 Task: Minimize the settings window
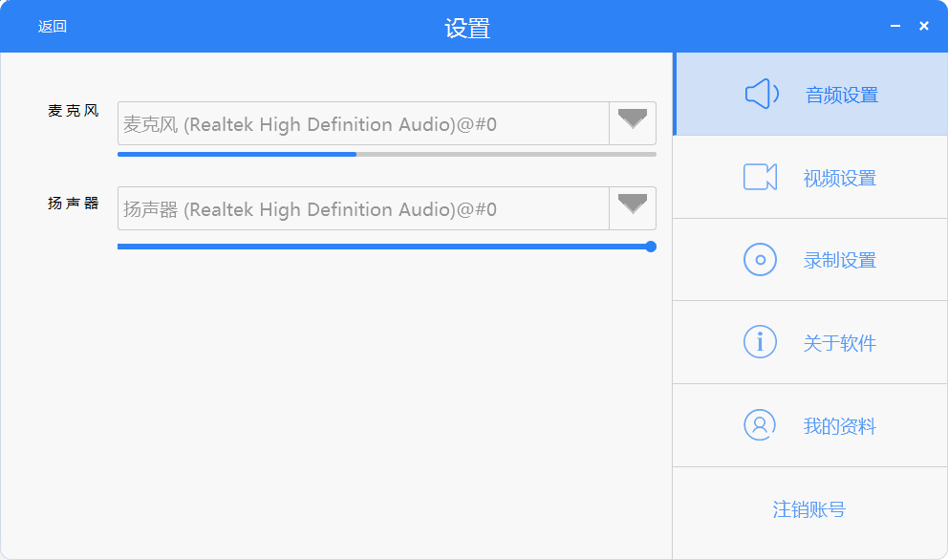(895, 26)
